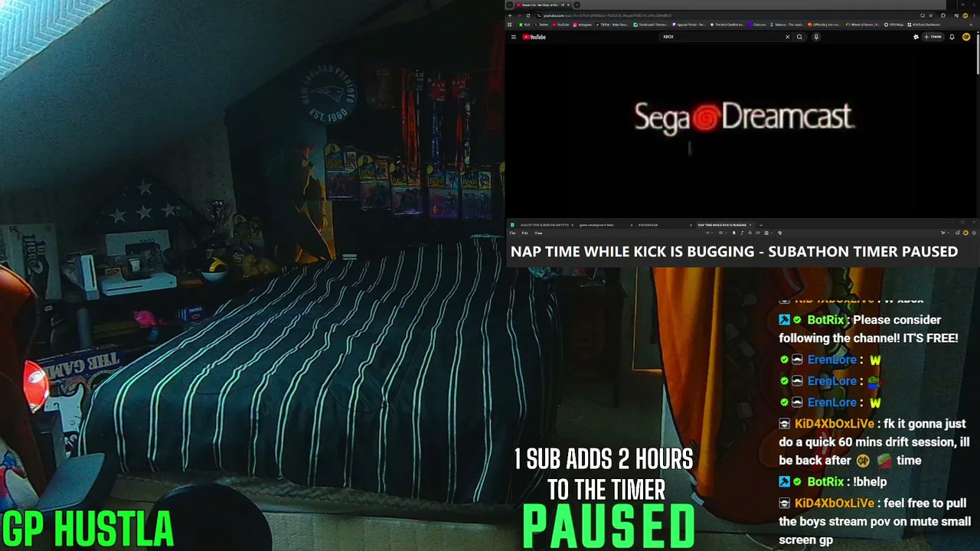Open the KickTools Dashboard bookmark
The image size is (980, 551).
tap(926, 24)
